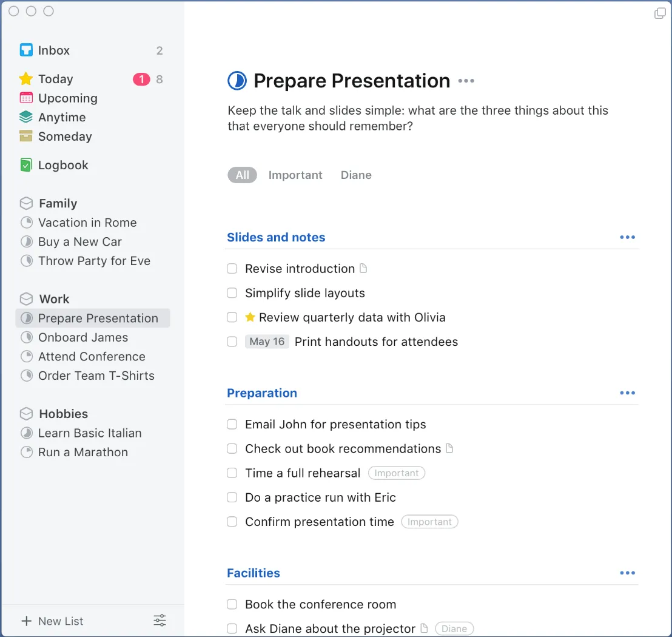Click the Someday archive box icon
This screenshot has height=637, width=672.
point(26,136)
